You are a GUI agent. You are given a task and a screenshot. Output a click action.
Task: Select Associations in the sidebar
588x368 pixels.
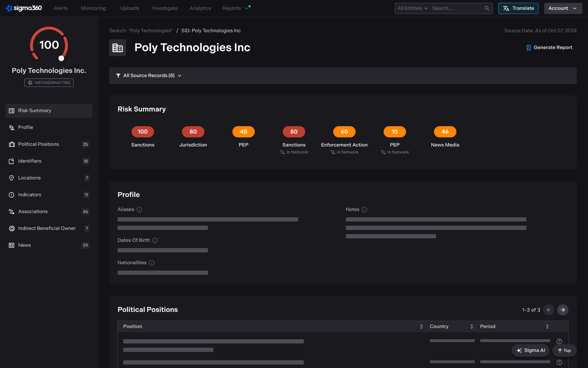33,212
